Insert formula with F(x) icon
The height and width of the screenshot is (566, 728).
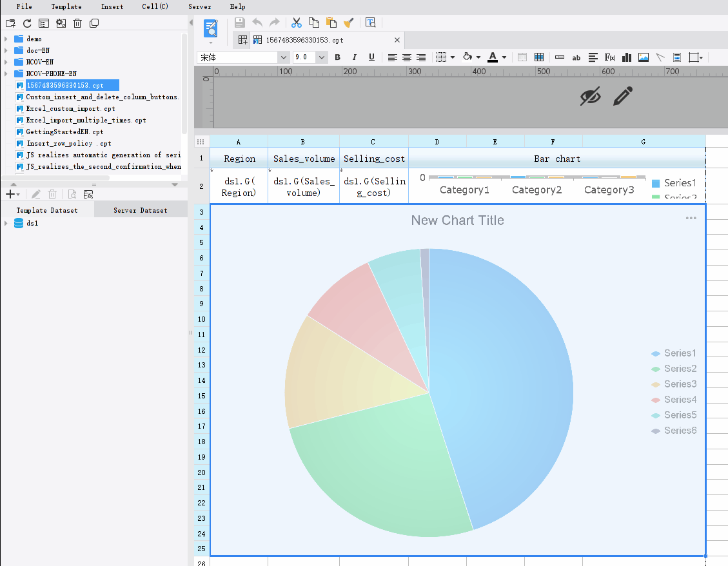tap(610, 57)
